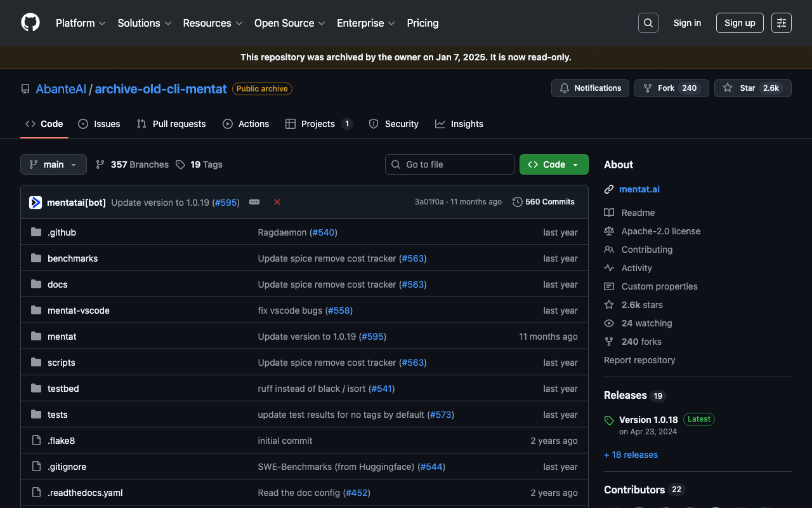Click the GitHub logo icon
This screenshot has height=508, width=812.
tap(30, 23)
